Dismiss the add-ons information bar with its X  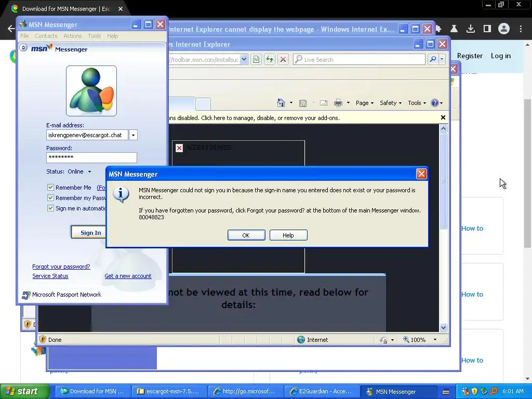click(443, 117)
